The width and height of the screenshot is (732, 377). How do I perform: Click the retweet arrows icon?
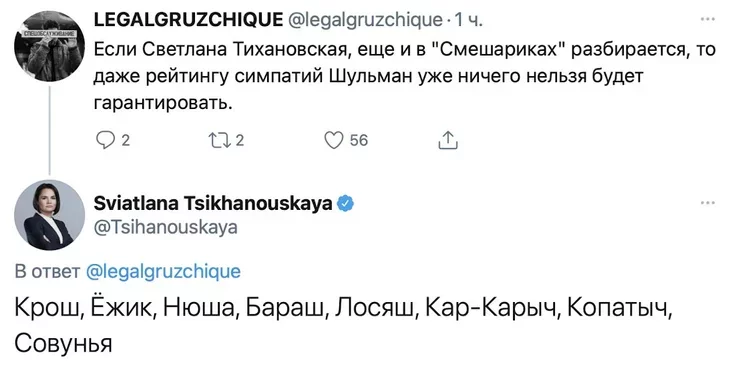pyautogui.click(x=221, y=140)
